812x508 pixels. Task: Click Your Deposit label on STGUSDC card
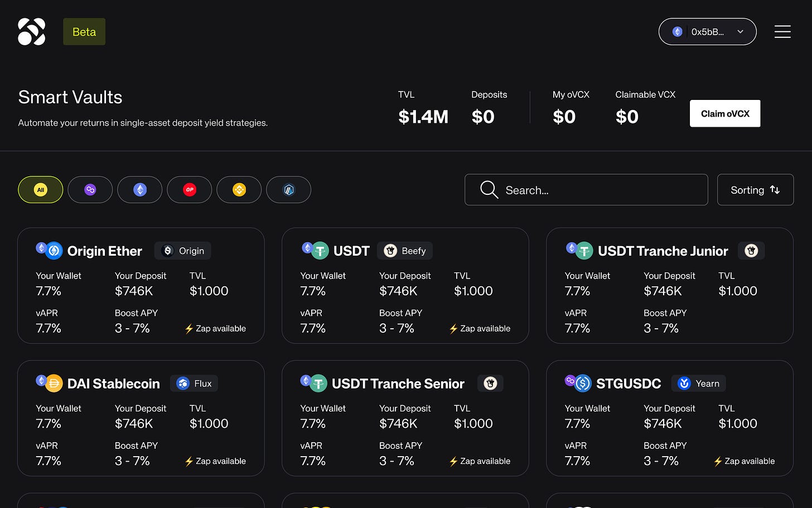tap(669, 409)
